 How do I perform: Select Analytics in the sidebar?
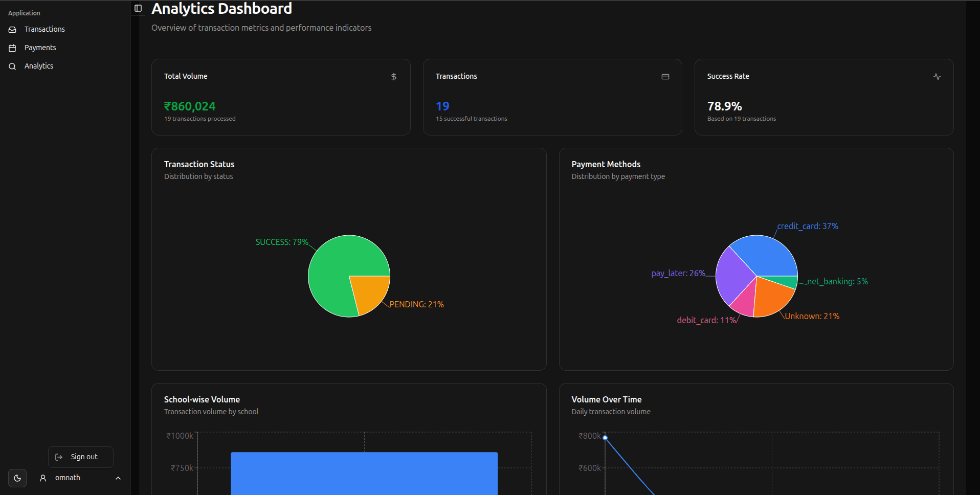(38, 66)
